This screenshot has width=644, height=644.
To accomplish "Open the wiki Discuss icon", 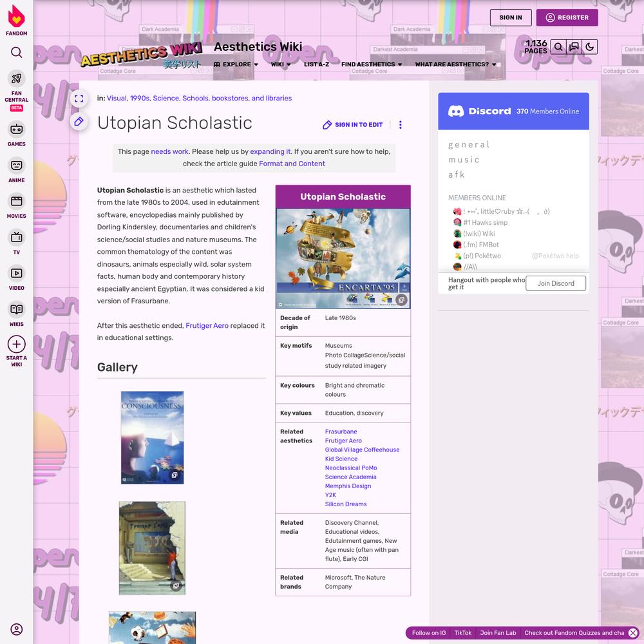I will pos(574,47).
